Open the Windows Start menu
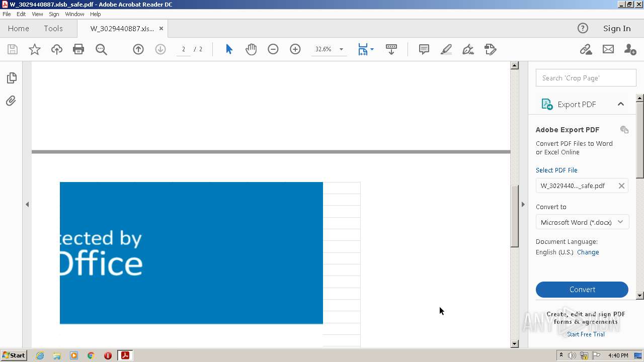Screen dimensions: 644x362 pos(14,355)
